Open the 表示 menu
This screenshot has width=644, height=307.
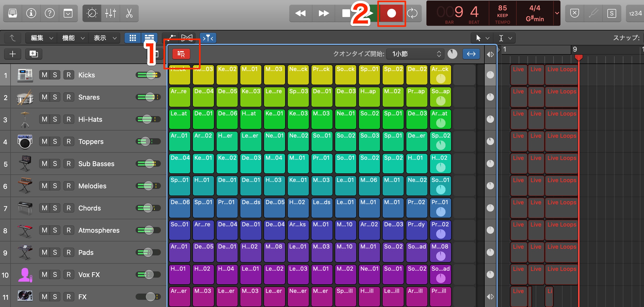pos(104,38)
